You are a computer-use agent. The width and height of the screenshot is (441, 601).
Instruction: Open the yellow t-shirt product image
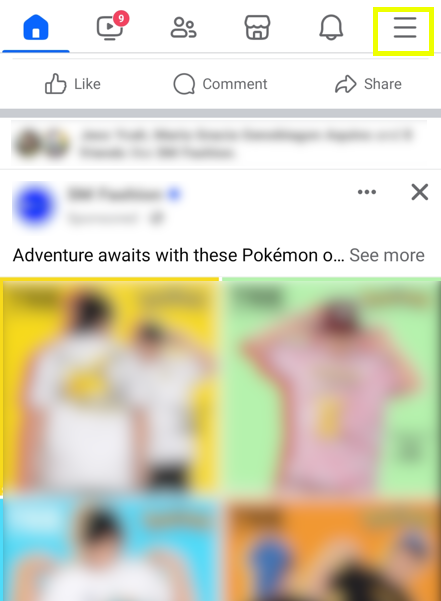click(x=110, y=385)
